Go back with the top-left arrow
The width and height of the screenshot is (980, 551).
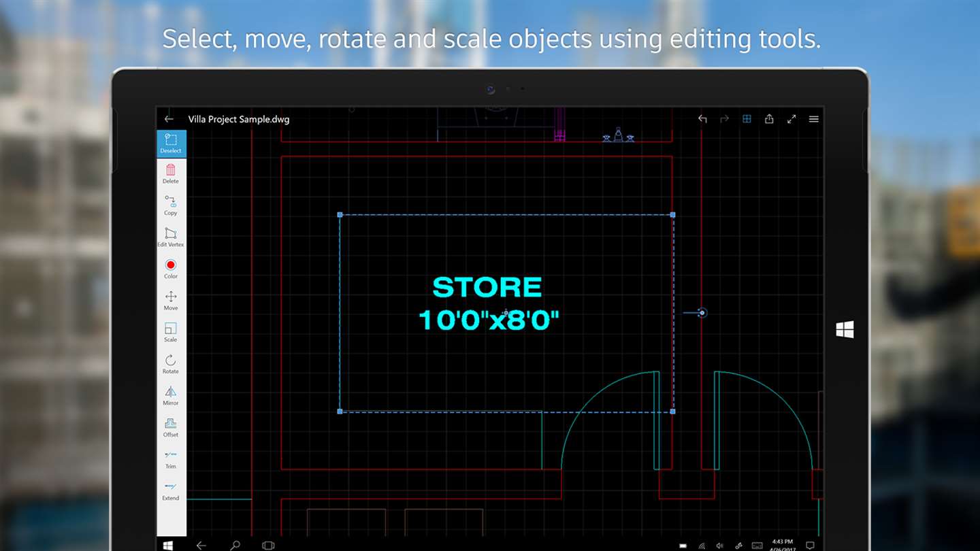(169, 119)
